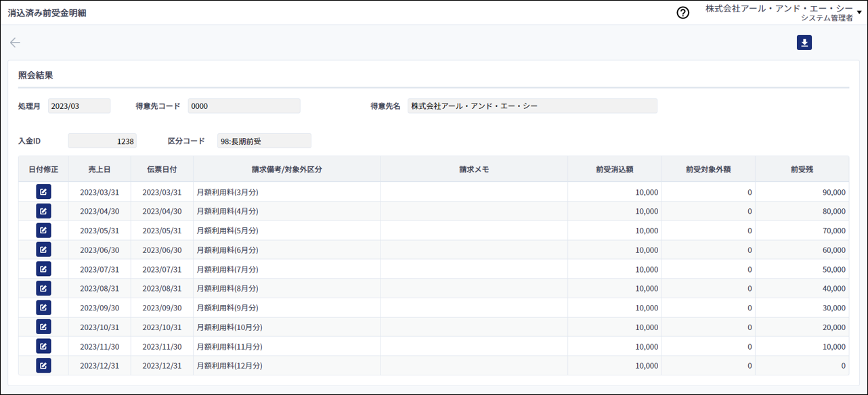This screenshot has height=395, width=868.
Task: Click the 区分コード field 98:長期前受
Action: (x=264, y=141)
